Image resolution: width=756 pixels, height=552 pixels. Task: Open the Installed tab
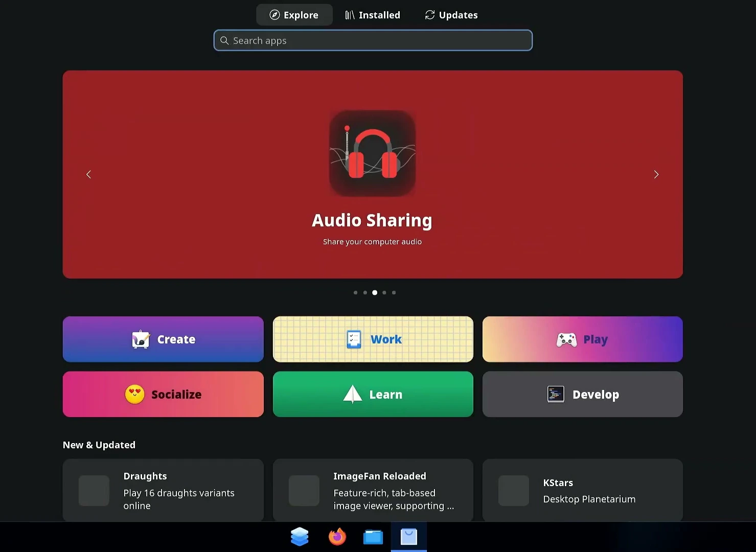pyautogui.click(x=373, y=15)
